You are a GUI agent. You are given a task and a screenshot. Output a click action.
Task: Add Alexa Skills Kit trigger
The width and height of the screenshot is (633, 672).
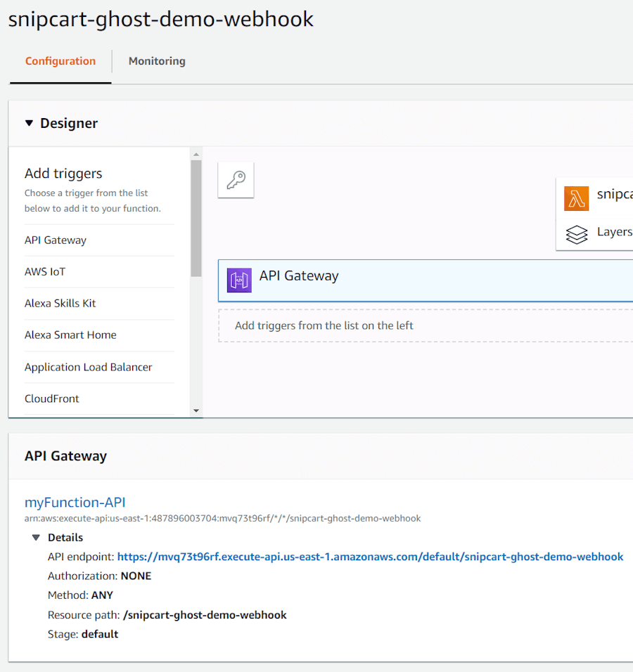point(60,304)
